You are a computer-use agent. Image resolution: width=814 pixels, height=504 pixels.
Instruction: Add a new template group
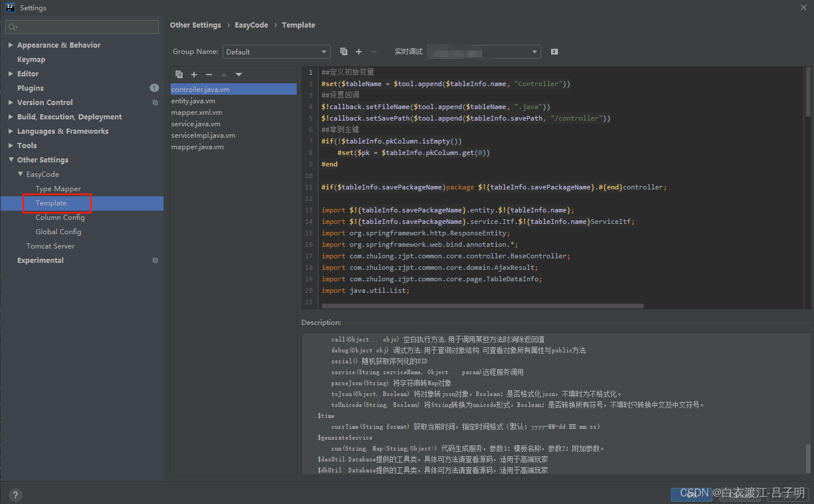click(x=359, y=52)
